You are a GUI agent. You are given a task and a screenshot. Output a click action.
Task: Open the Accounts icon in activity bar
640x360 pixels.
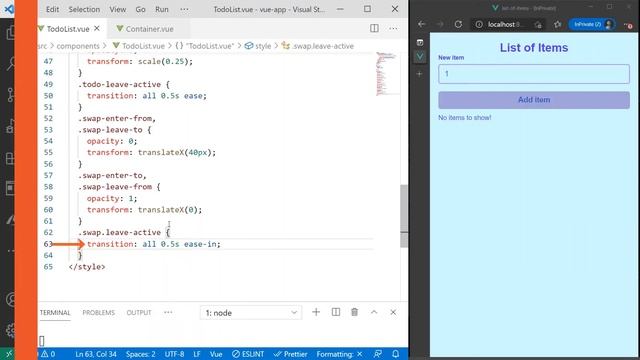coord(11,299)
